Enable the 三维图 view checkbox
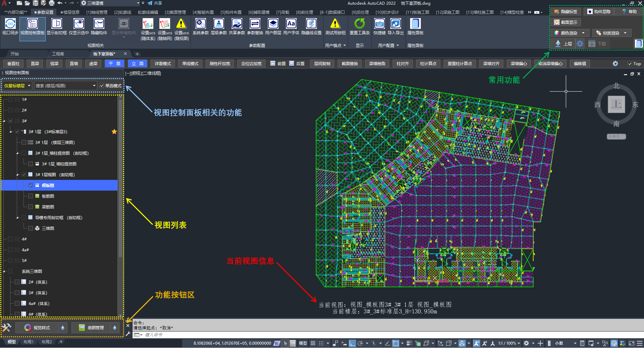Image resolution: width=644 pixels, height=348 pixels. pos(31,228)
